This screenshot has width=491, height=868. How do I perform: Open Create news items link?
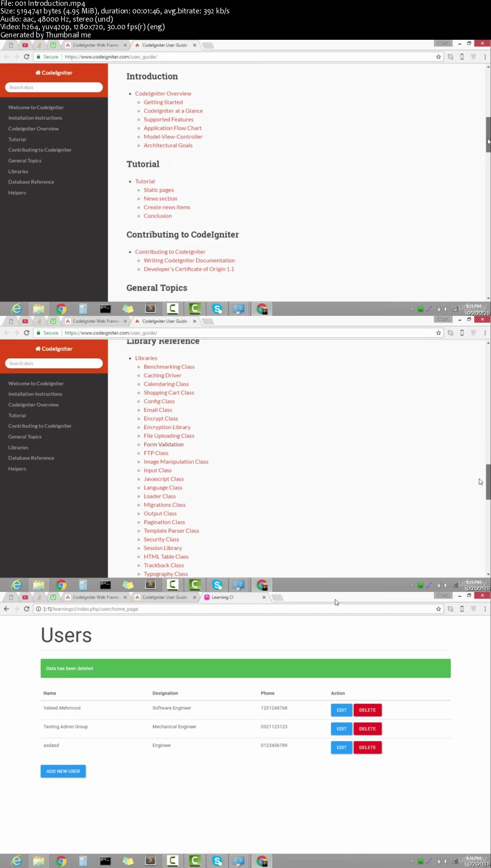(167, 207)
